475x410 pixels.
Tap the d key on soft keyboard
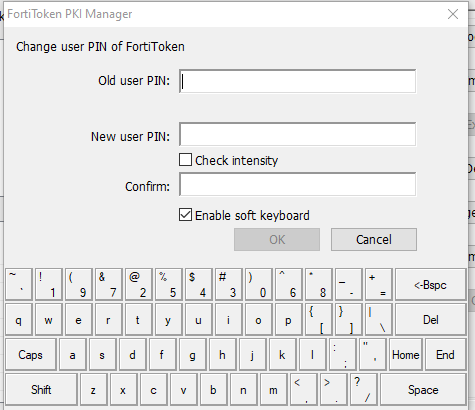click(133, 354)
